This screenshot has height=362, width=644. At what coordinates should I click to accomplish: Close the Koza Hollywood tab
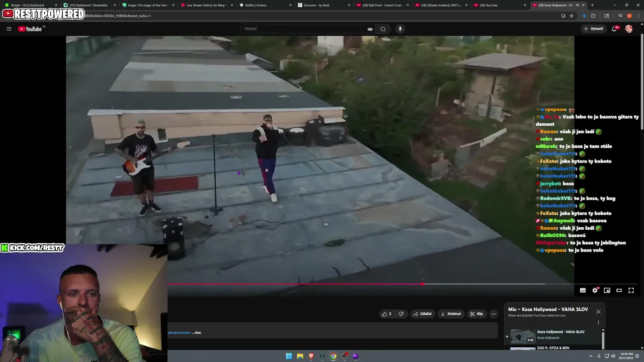click(x=584, y=5)
